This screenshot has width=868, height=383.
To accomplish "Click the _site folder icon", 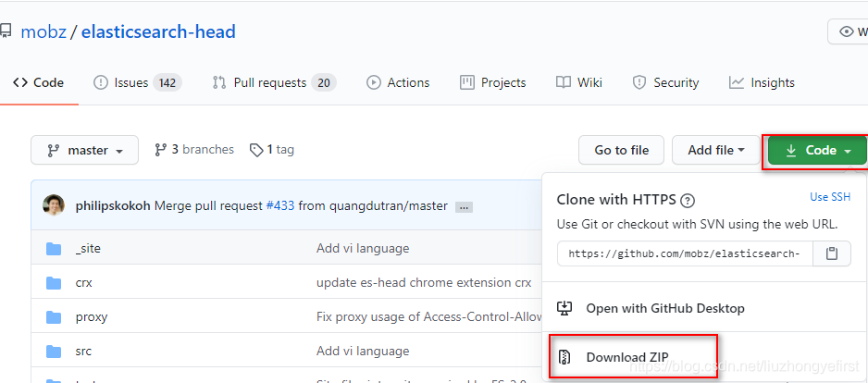I will click(x=54, y=249).
